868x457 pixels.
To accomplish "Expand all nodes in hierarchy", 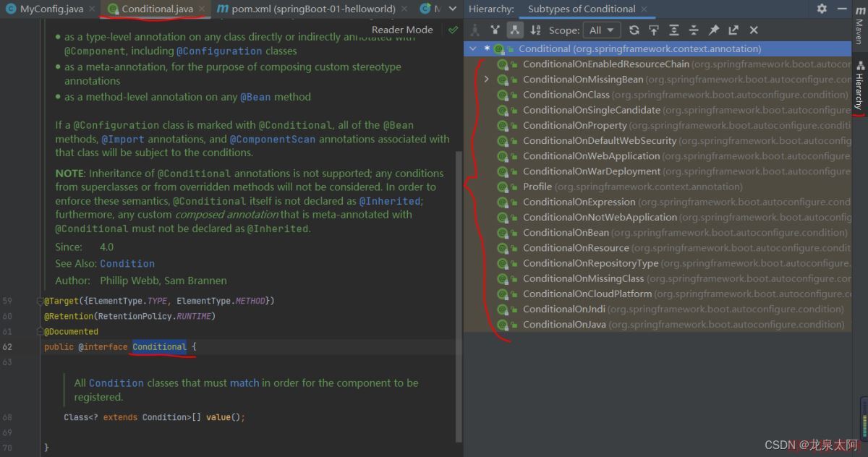I will pos(674,30).
